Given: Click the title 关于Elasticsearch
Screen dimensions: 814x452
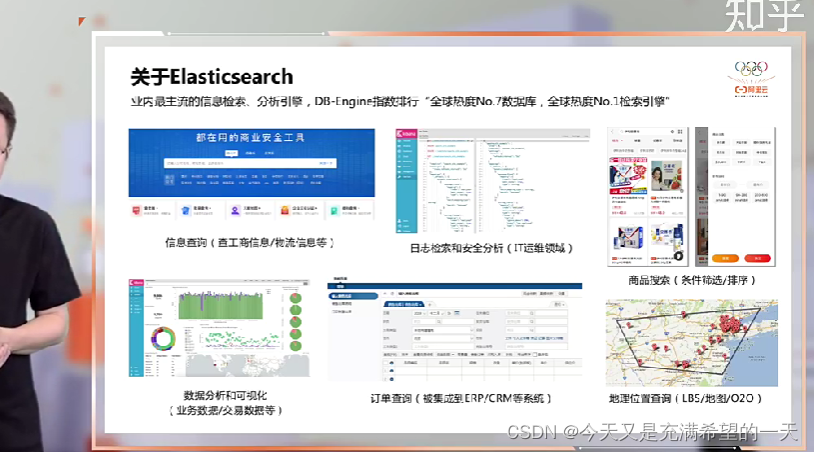Looking at the screenshot, I should [212, 77].
